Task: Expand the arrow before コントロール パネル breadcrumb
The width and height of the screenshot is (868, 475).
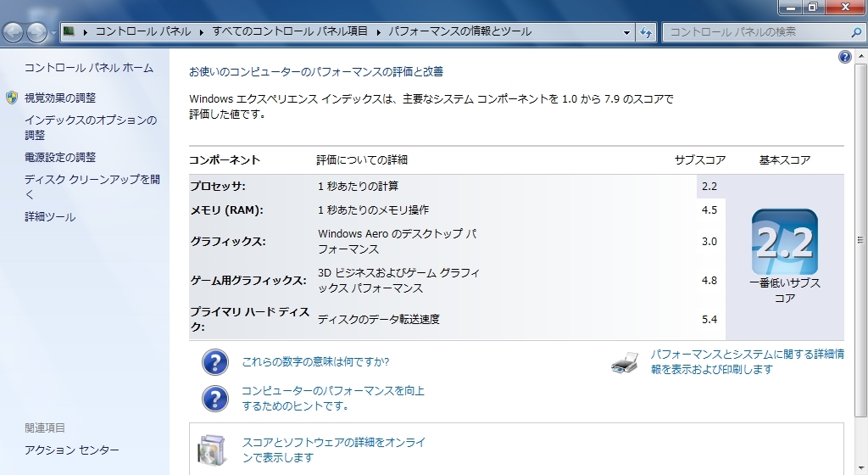Action: tap(86, 32)
